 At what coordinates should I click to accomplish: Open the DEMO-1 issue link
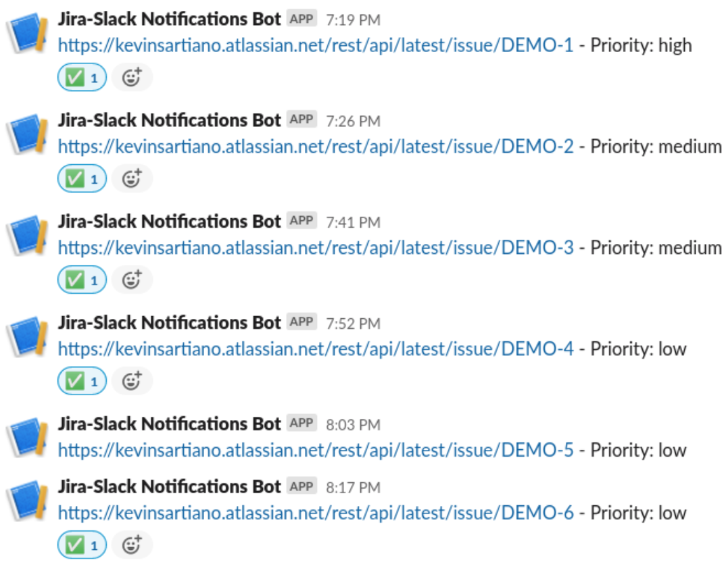pos(315,46)
